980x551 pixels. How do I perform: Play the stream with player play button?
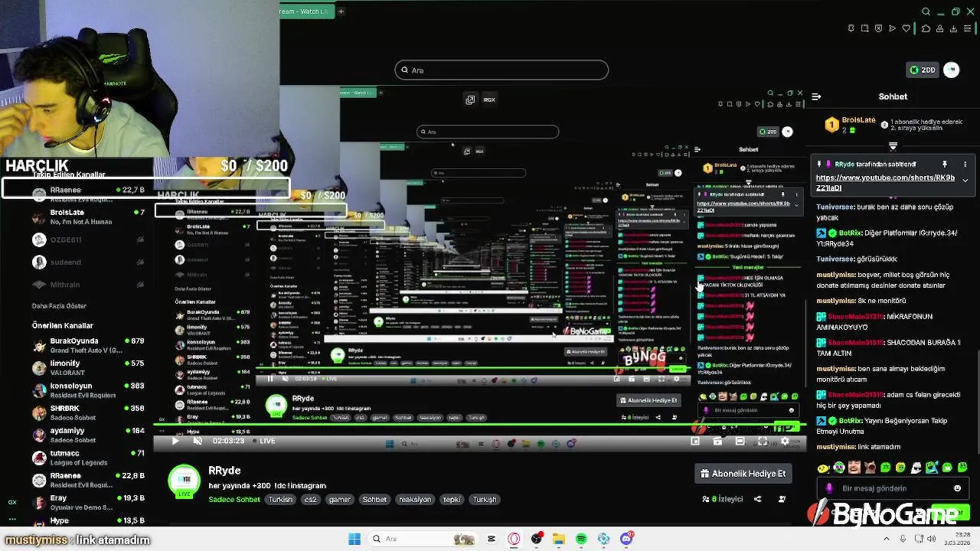(175, 441)
